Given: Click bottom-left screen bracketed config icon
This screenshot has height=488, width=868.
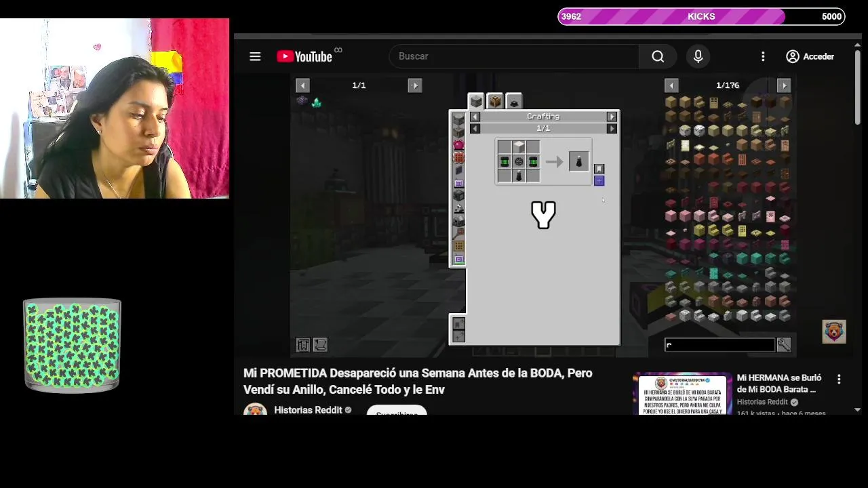Looking at the screenshot, I should click(x=302, y=345).
